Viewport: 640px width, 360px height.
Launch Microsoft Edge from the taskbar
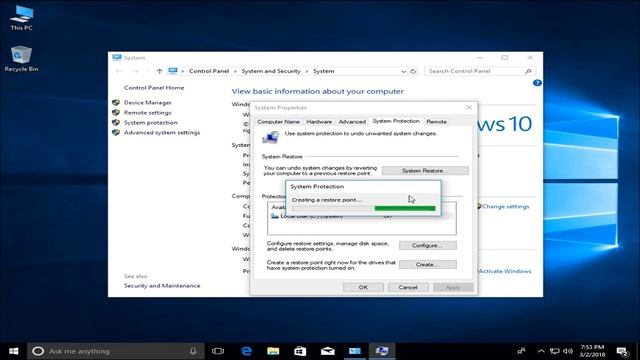[x=246, y=351]
